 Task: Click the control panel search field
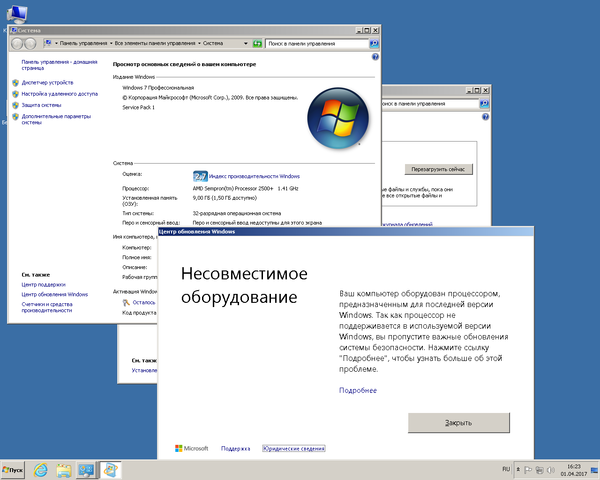pyautogui.click(x=318, y=44)
